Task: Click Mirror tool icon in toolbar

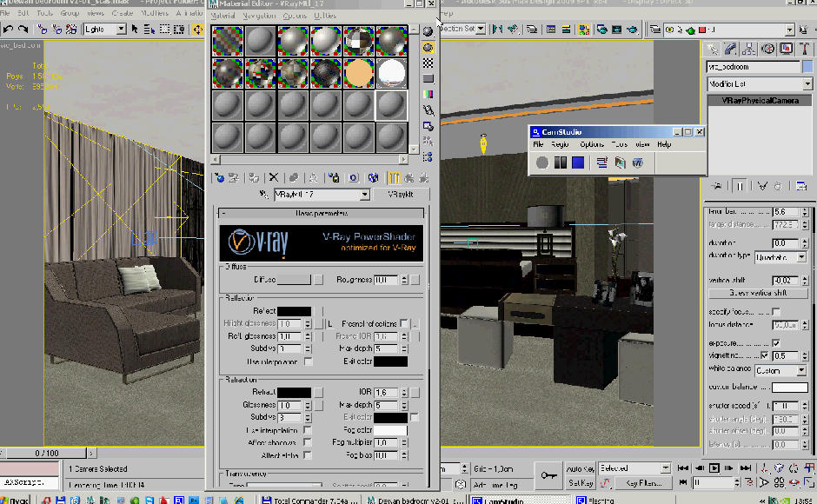Action: pos(498,30)
